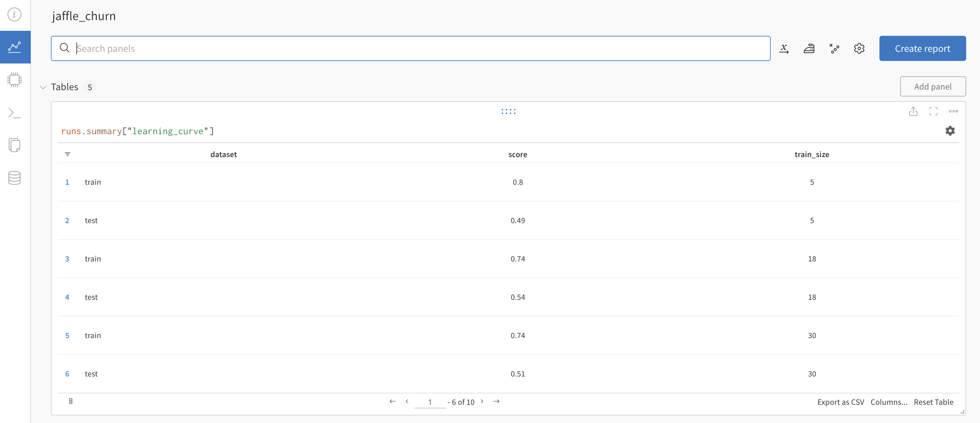The width and height of the screenshot is (980, 423).
Task: Open the panel three-dots more menu
Action: click(953, 112)
